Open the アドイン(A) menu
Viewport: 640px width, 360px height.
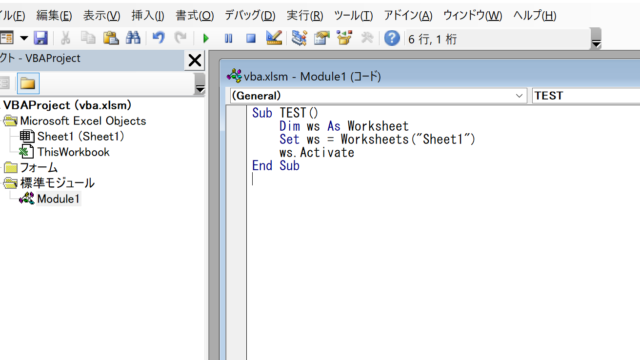408,16
